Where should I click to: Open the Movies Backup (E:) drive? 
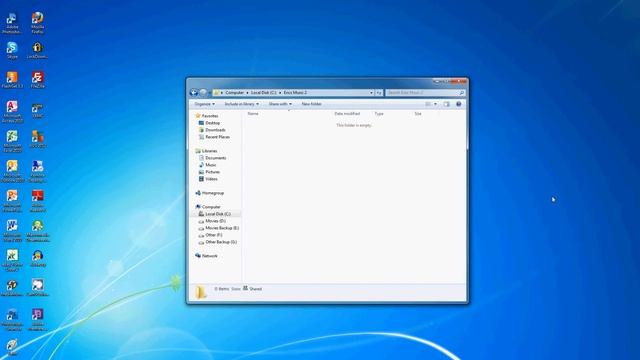(x=219, y=228)
